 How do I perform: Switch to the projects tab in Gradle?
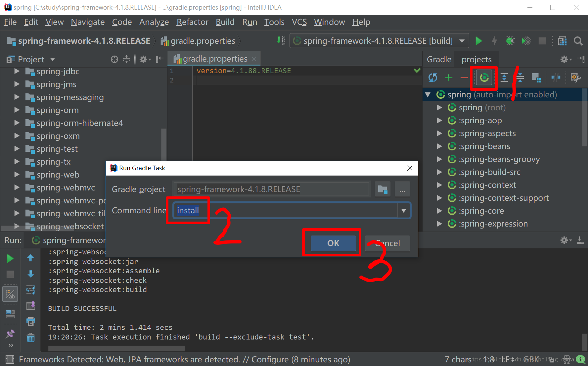tap(476, 59)
